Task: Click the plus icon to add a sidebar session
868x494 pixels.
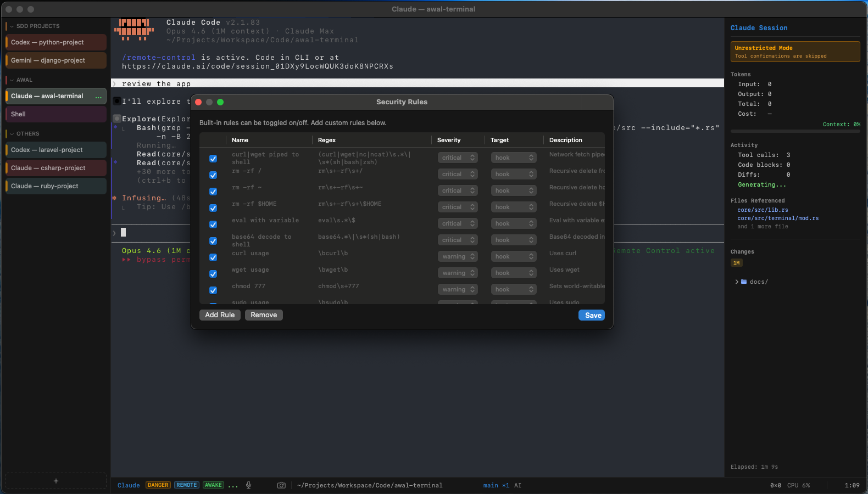Action: (56, 481)
